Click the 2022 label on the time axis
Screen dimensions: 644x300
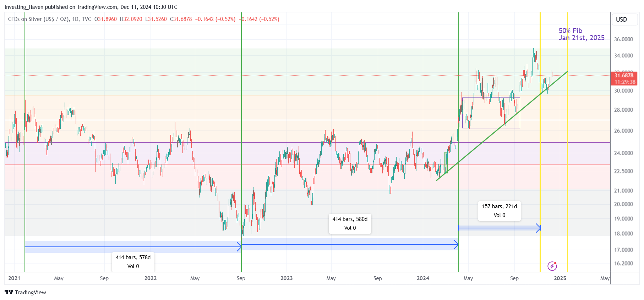point(151,278)
